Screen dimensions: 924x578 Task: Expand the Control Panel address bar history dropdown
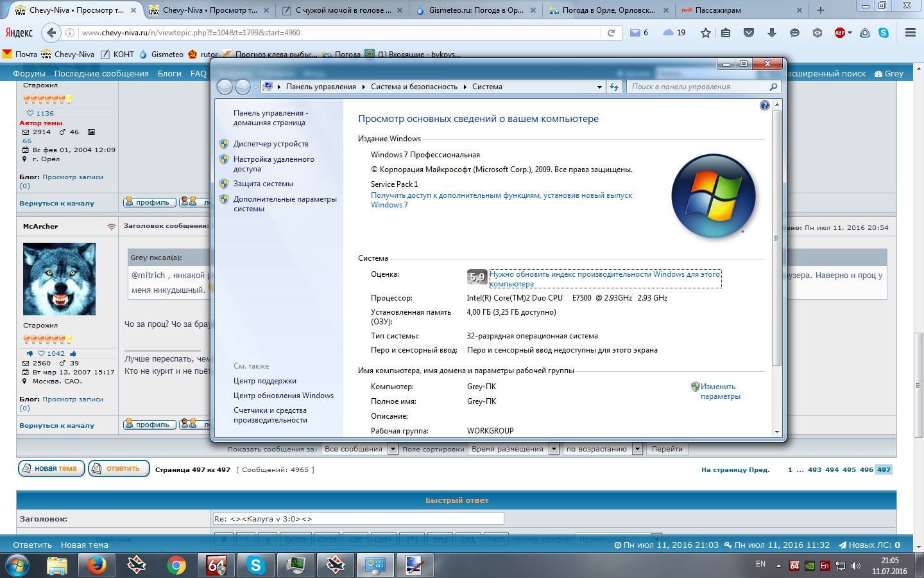pyautogui.click(x=599, y=87)
